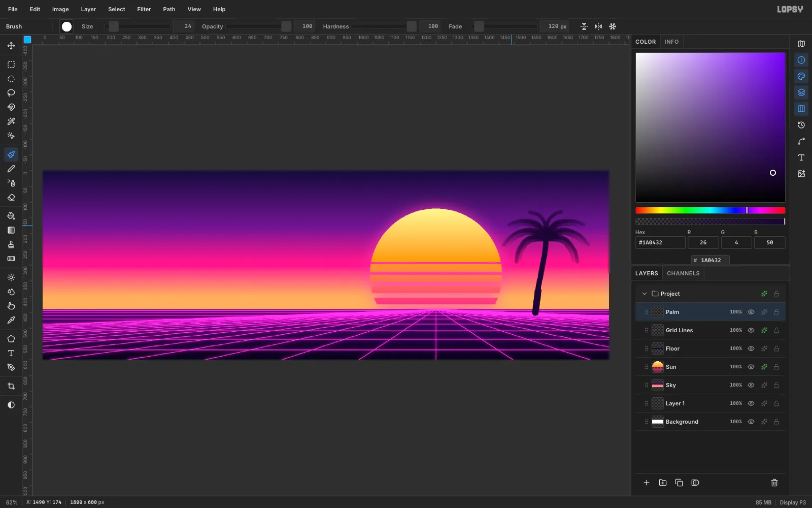Pick the Dodge (sun) tool
The image size is (812, 508).
pyautogui.click(x=11, y=277)
